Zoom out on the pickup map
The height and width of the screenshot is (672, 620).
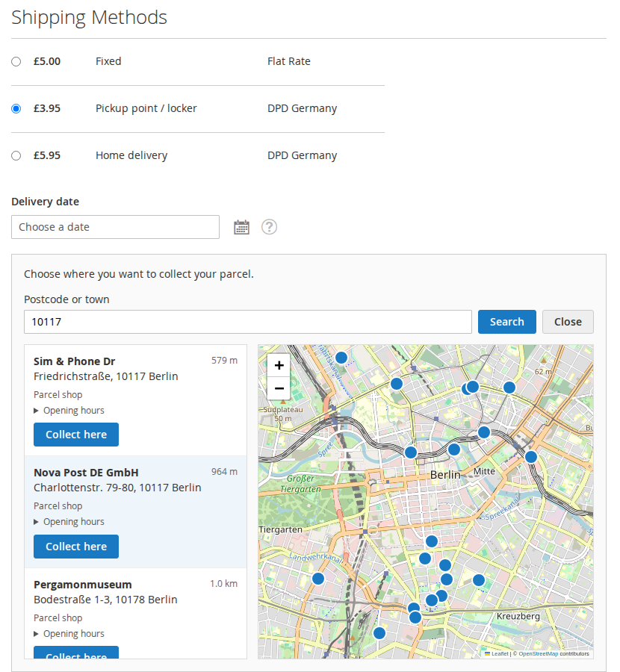279,388
